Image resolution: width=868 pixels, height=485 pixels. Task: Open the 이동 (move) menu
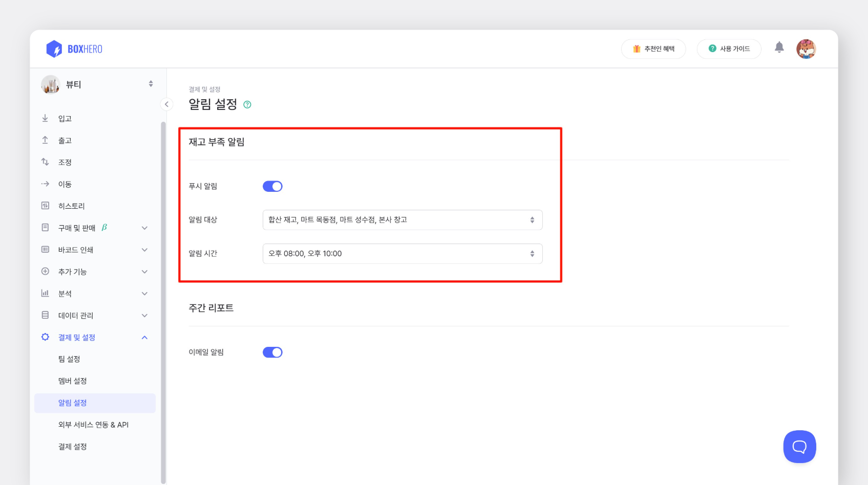tap(63, 184)
